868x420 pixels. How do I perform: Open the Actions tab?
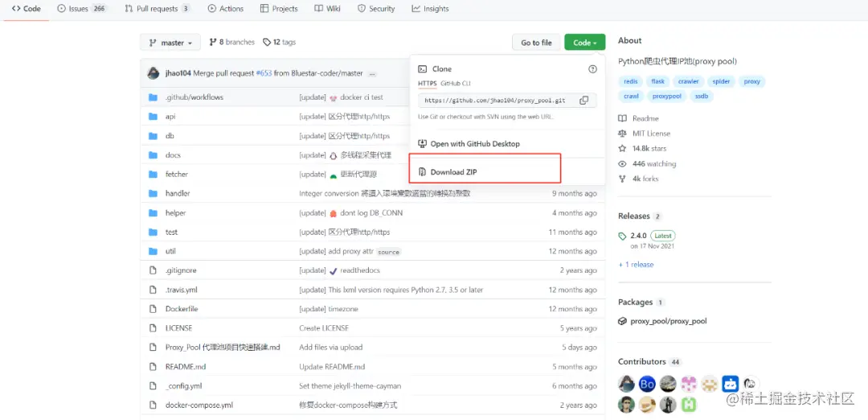tap(225, 9)
